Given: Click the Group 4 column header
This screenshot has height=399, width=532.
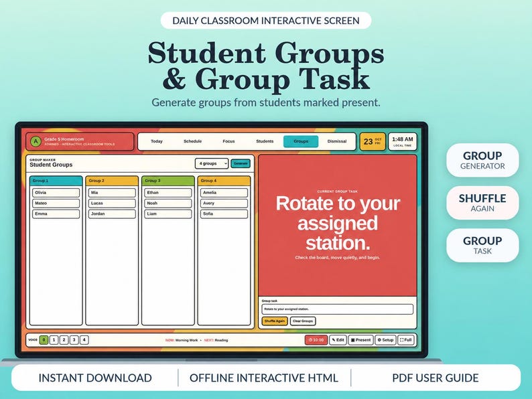Looking at the screenshot, I should point(224,181).
